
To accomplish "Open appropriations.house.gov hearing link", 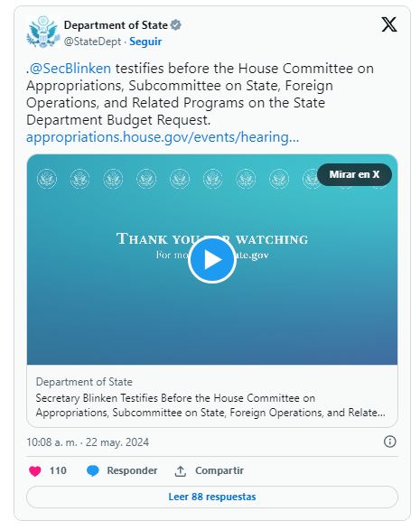I will point(163,137).
